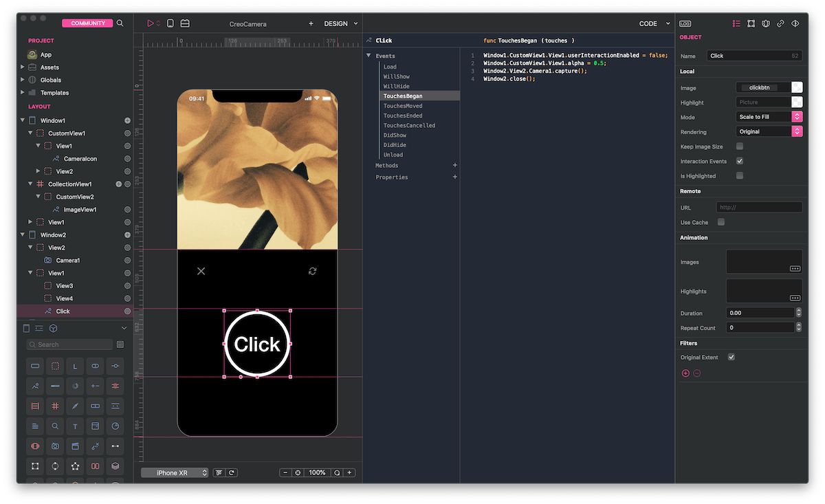825x504 pixels.
Task: Select the DidShow event
Action: (x=395, y=135)
